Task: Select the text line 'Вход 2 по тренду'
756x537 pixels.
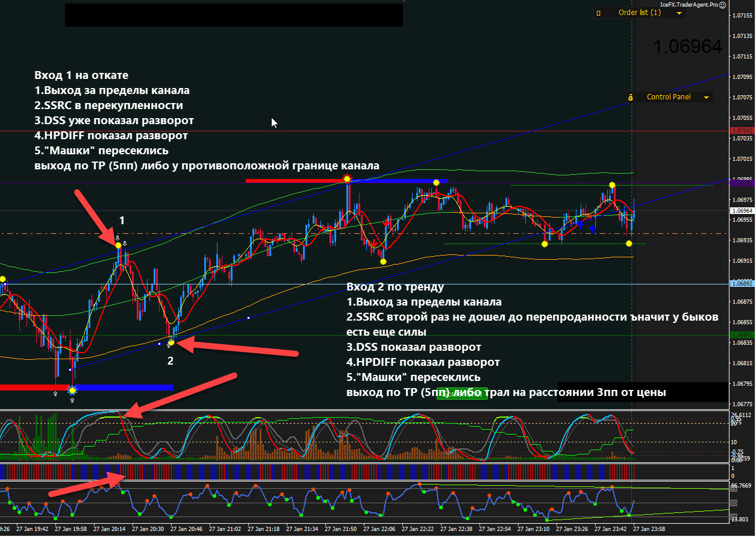Action: (x=395, y=287)
